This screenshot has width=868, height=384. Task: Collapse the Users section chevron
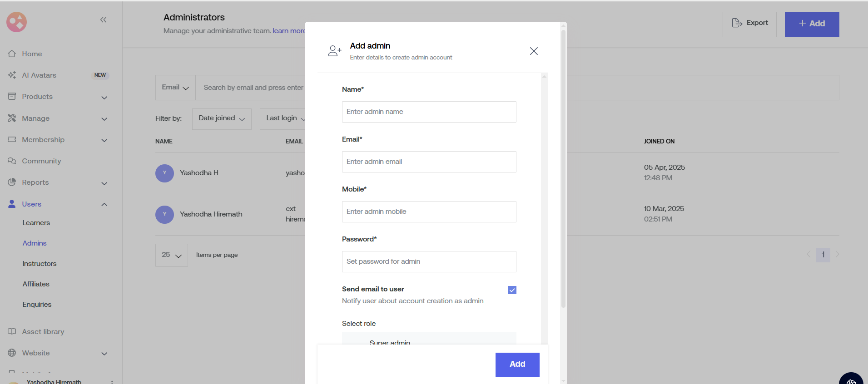(104, 204)
